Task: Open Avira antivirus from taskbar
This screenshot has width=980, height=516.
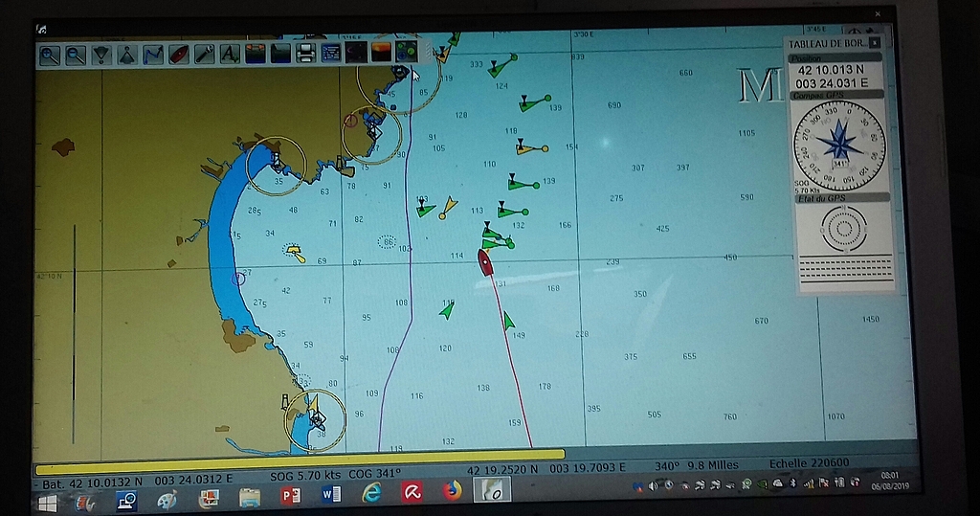Action: (412, 492)
